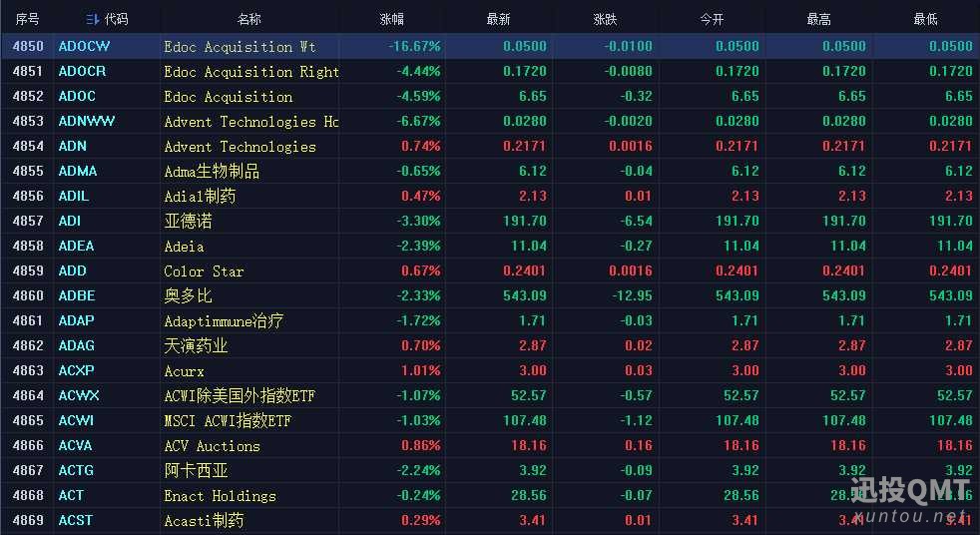Sort by the 涨幅 column header
Screen dimensions: 980x535
392,20
